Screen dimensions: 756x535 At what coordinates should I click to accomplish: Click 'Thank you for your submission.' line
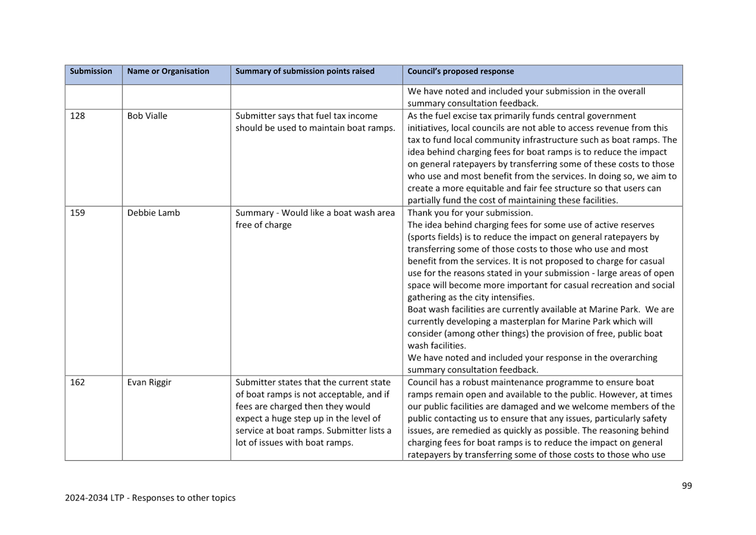coord(470,213)
